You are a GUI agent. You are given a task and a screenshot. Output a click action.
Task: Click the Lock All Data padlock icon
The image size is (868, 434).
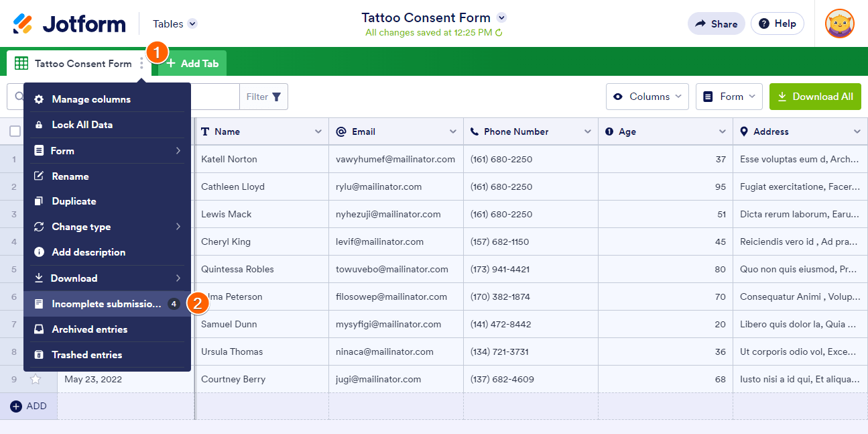coord(39,125)
